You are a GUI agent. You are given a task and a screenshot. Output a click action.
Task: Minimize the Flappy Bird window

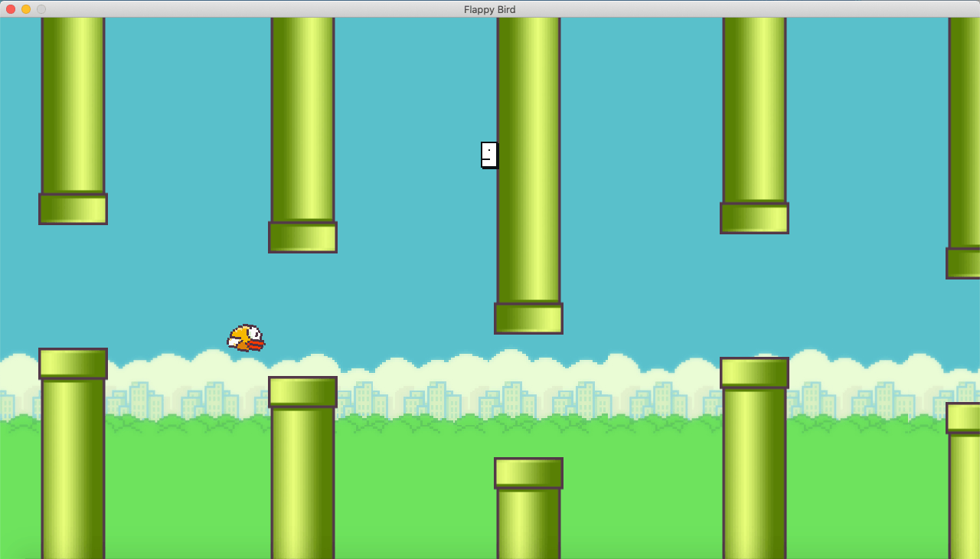click(26, 9)
